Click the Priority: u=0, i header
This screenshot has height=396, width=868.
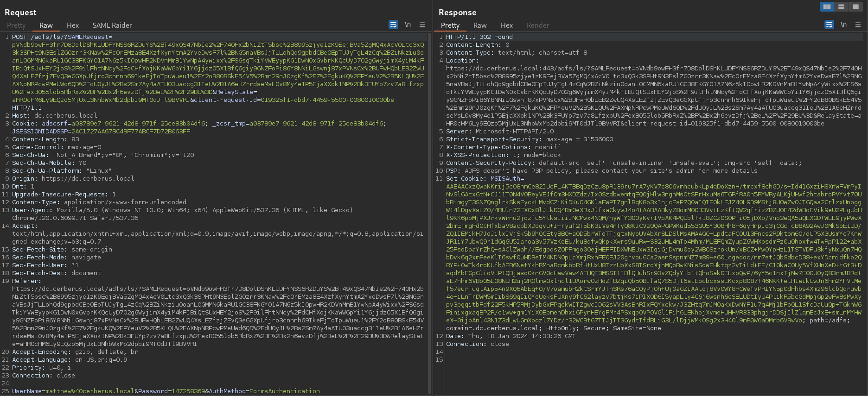click(42, 368)
